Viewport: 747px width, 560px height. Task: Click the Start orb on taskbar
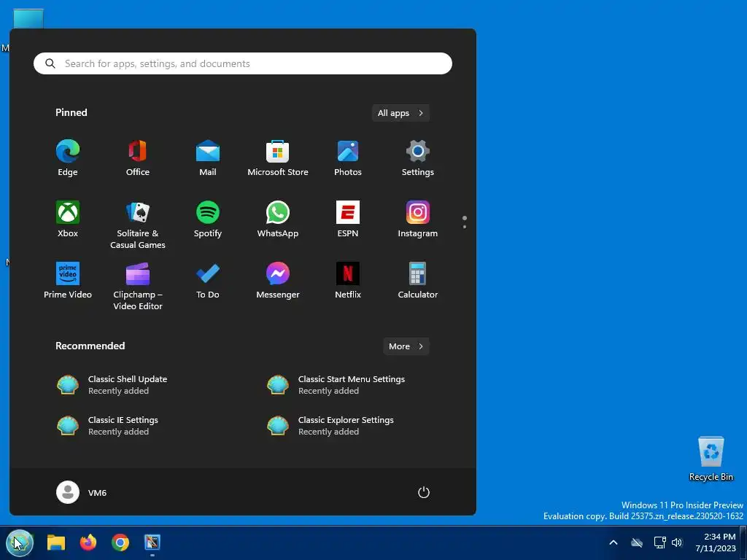pyautogui.click(x=20, y=542)
